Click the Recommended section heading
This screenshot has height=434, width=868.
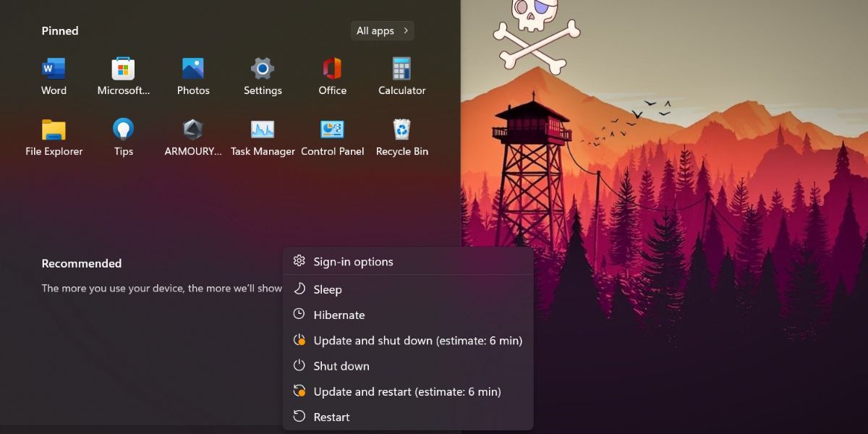pos(82,263)
